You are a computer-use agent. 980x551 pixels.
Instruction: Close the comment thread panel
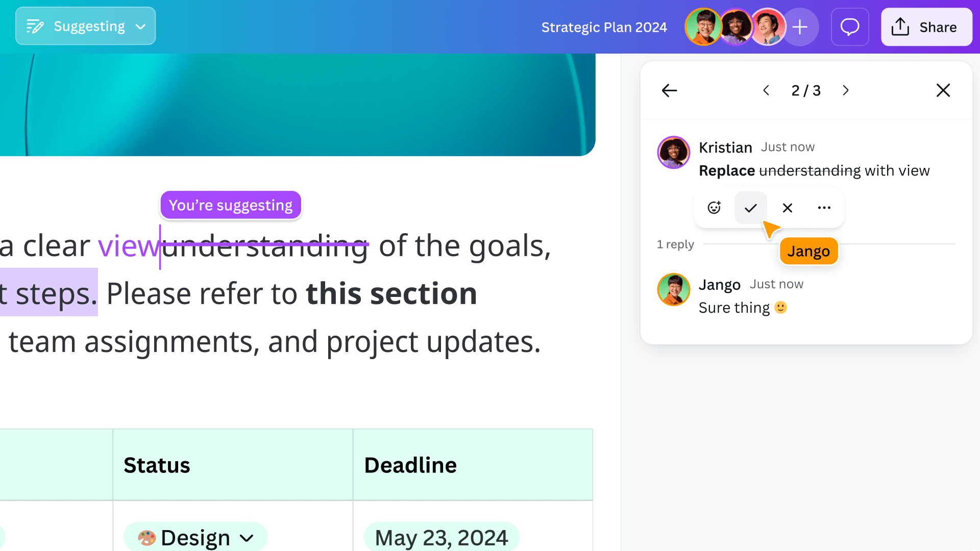943,90
